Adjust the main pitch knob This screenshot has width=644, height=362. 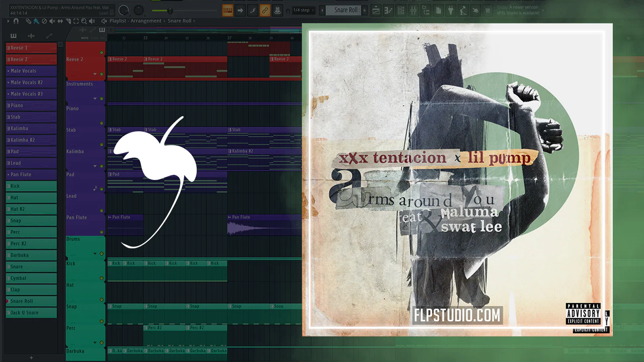[x=138, y=10]
